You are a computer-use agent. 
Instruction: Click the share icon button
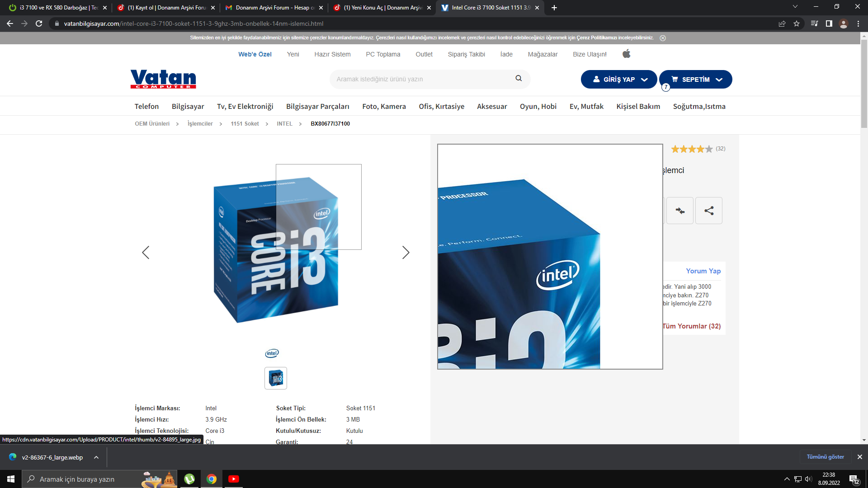(708, 211)
